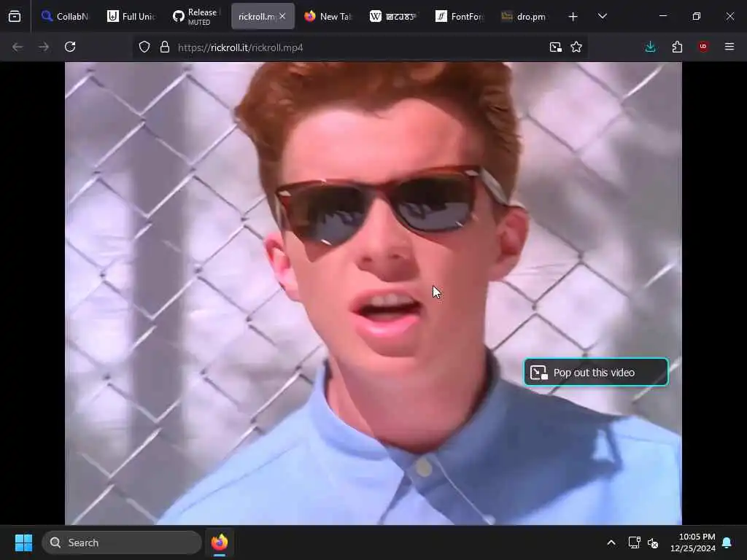Click Pop out this video button
The height and width of the screenshot is (560, 747).
(596, 372)
